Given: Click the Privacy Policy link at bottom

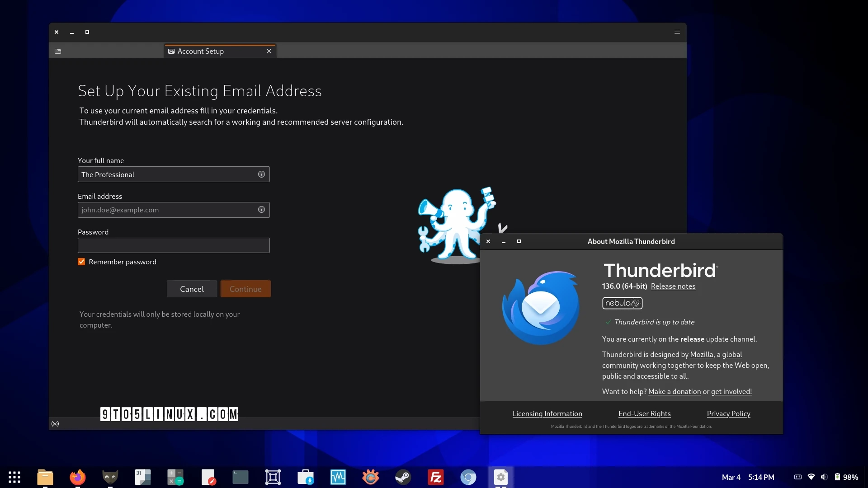Looking at the screenshot, I should (728, 413).
